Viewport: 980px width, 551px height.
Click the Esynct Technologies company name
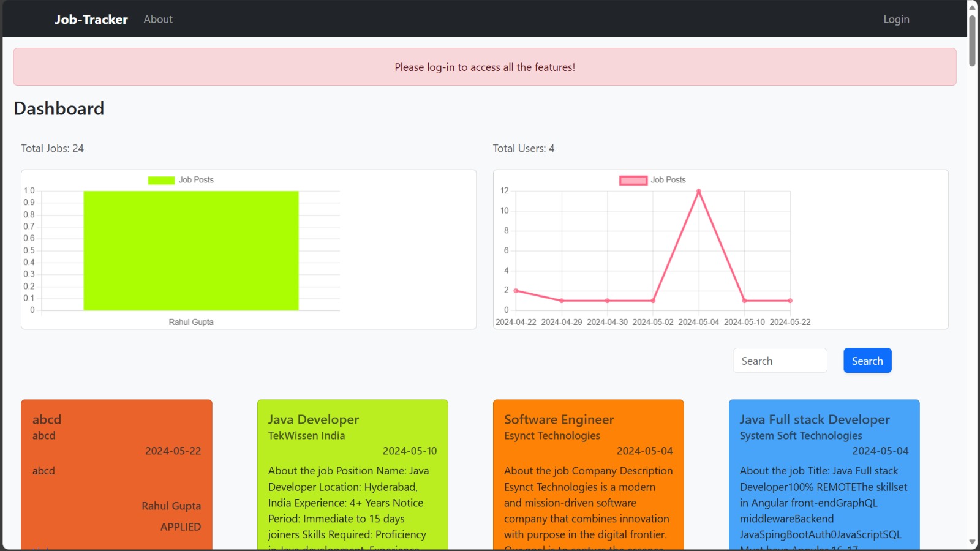pyautogui.click(x=552, y=435)
